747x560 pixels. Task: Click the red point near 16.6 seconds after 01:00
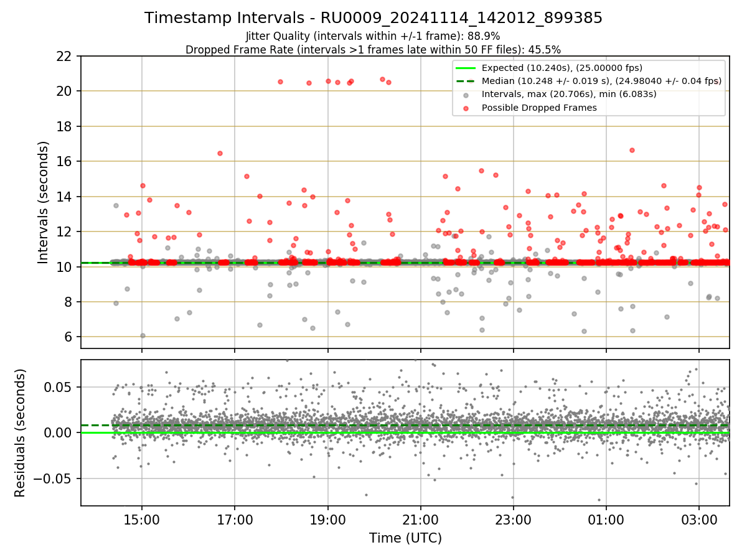632,150
